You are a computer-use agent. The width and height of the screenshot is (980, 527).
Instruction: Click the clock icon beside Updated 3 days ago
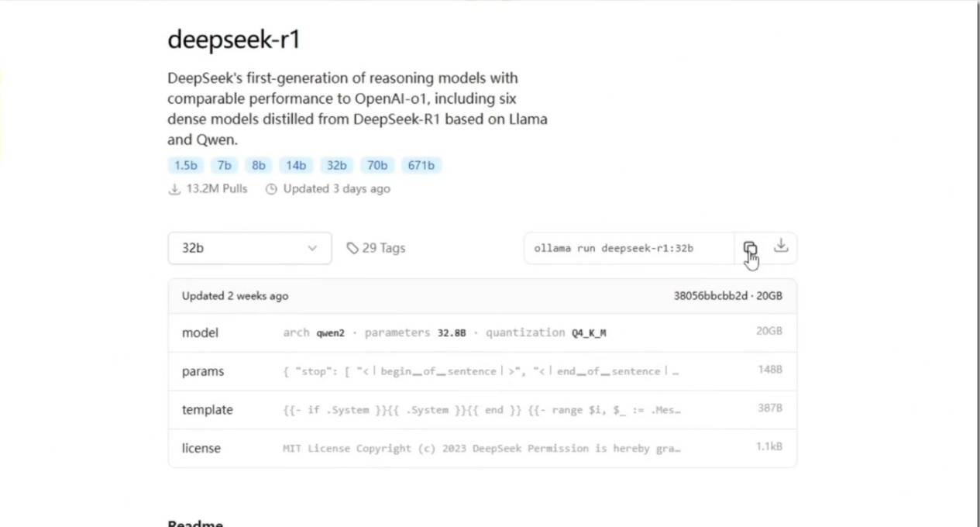(x=271, y=189)
